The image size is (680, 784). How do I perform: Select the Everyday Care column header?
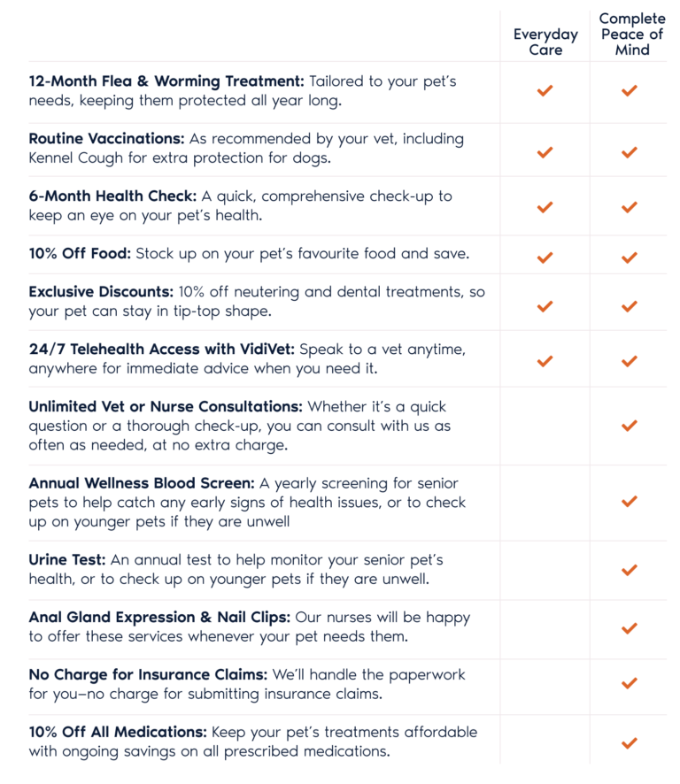545,42
